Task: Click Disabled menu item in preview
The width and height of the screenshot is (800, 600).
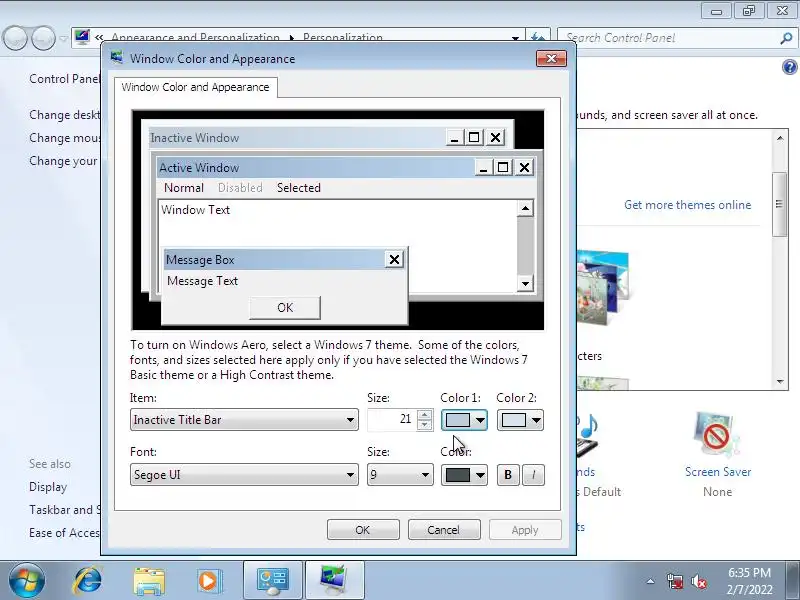Action: click(240, 188)
